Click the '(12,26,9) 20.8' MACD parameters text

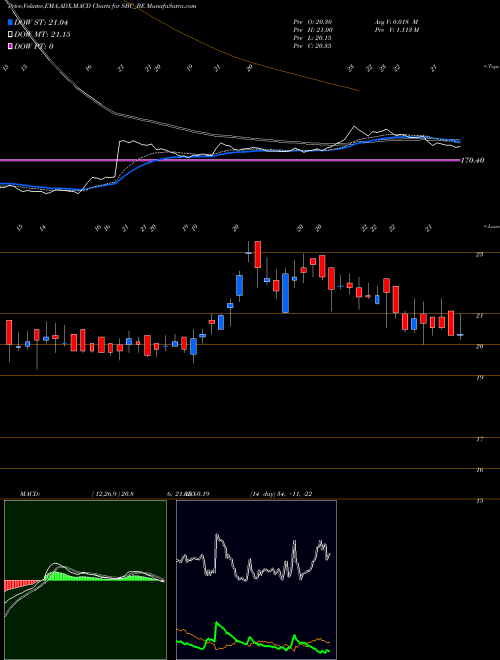point(112,494)
